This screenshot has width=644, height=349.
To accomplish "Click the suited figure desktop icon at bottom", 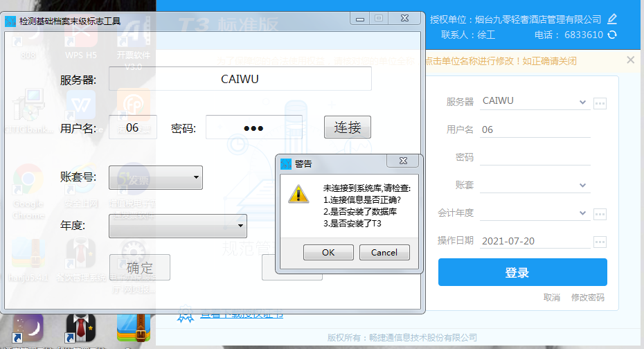I will point(81,328).
